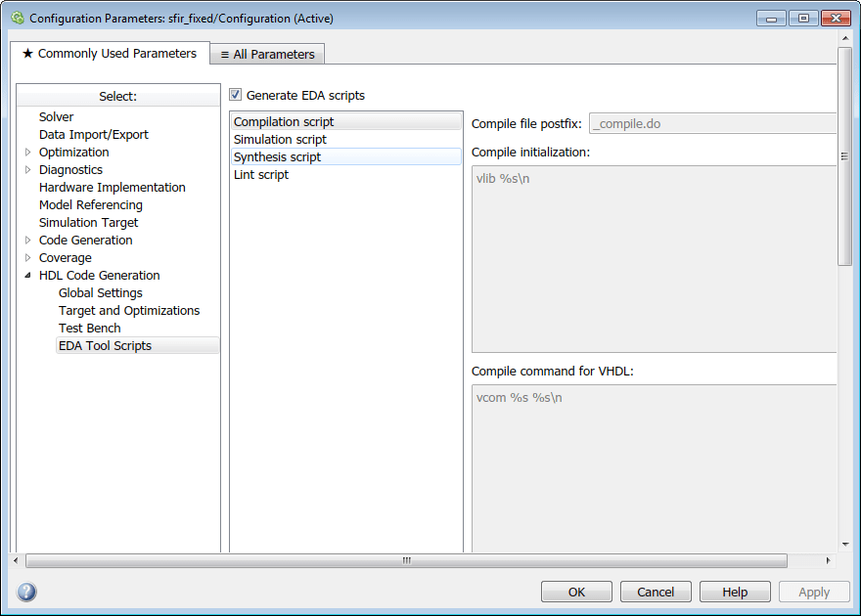Viewport: 861px width, 616px height.
Task: Click the blue help question mark icon
Action: (26, 592)
